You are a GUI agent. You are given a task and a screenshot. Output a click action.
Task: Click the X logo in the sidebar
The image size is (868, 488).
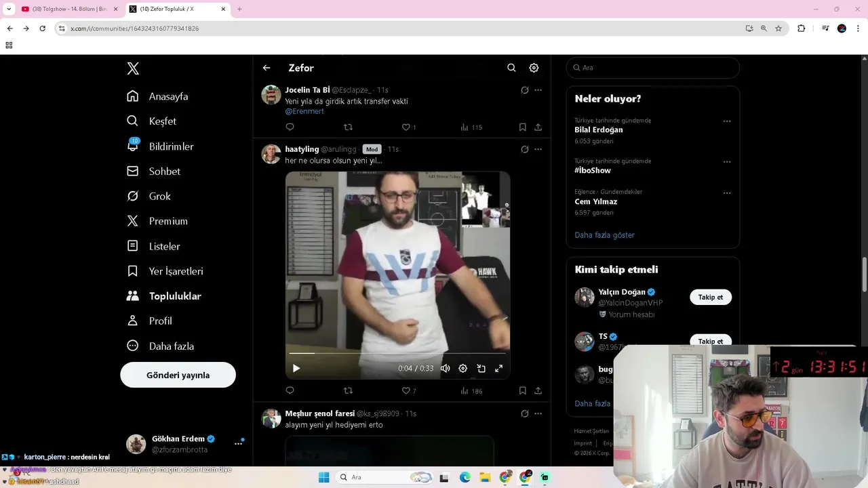tap(133, 68)
